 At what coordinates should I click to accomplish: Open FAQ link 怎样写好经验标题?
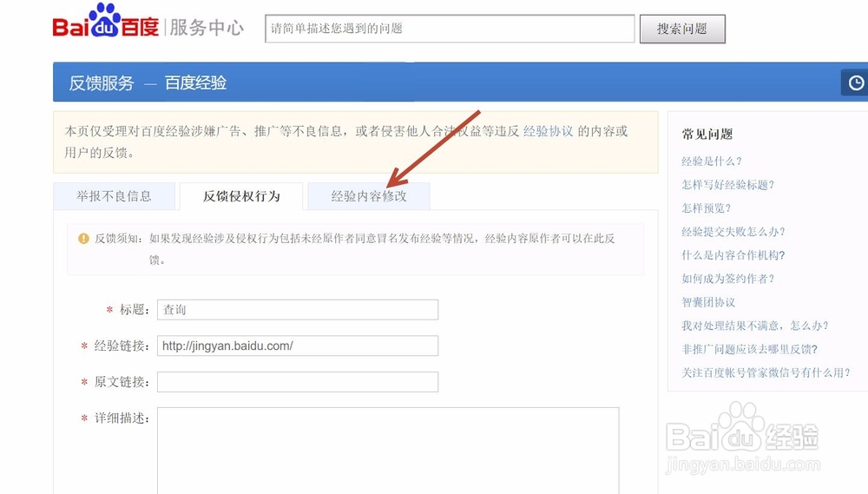[727, 184]
